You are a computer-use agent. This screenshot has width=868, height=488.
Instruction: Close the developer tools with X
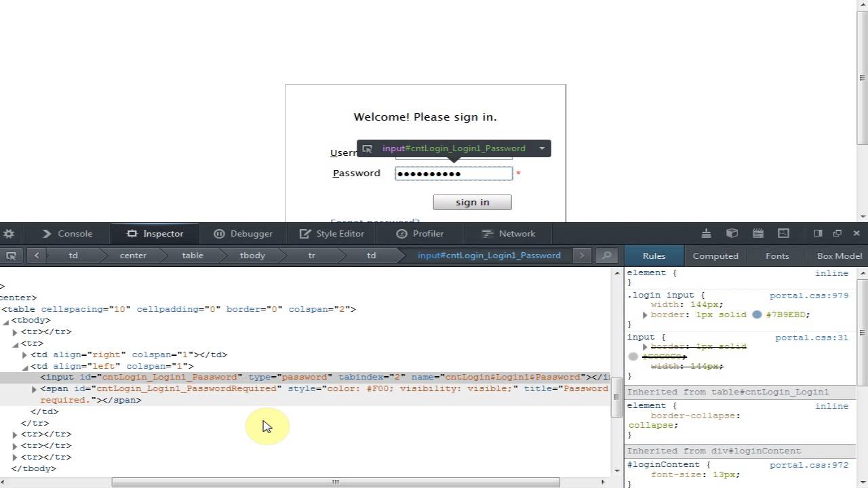pyautogui.click(x=856, y=233)
